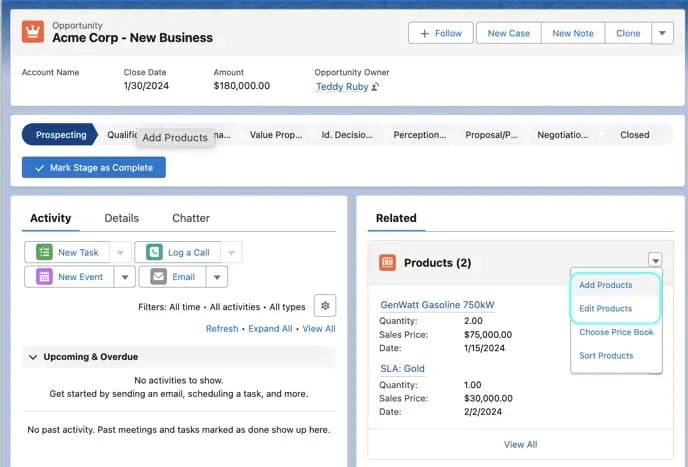Click the Log a Call phone icon
The width and height of the screenshot is (688, 467).
point(154,252)
